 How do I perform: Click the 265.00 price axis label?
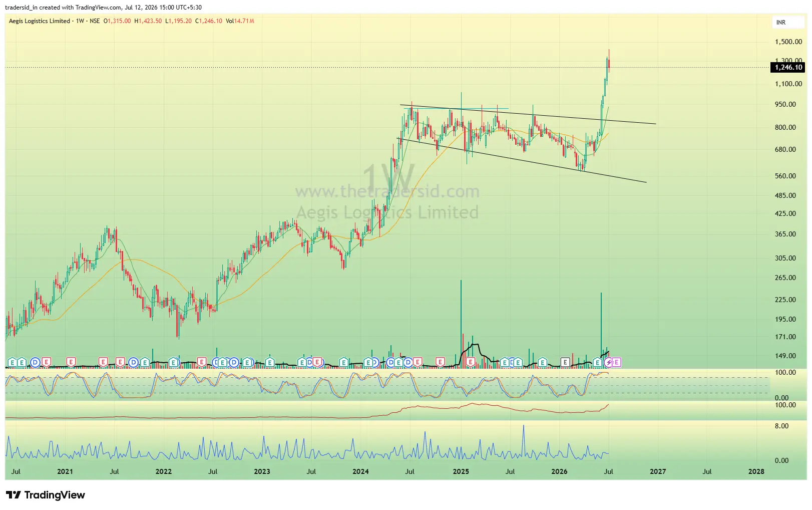coord(785,278)
